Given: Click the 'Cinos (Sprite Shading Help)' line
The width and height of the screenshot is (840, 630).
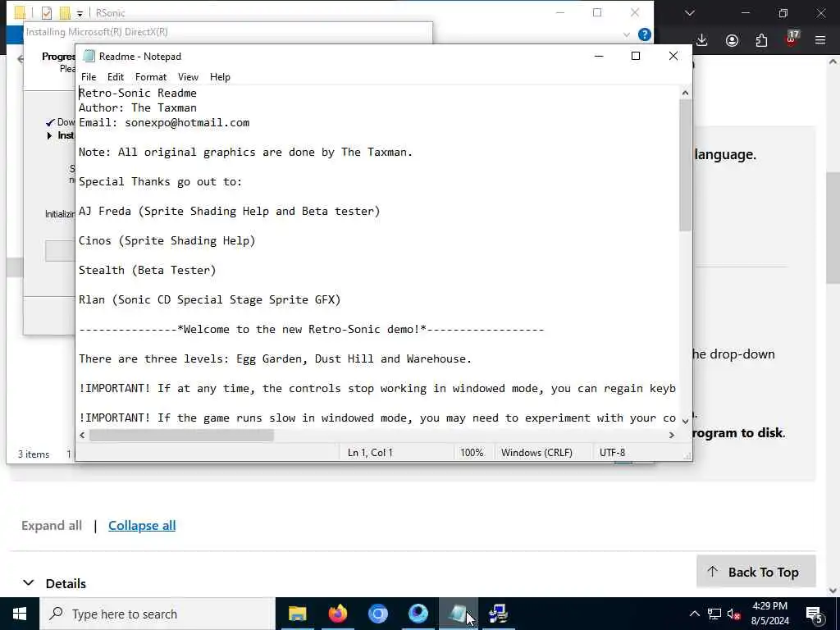Looking at the screenshot, I should (167, 240).
